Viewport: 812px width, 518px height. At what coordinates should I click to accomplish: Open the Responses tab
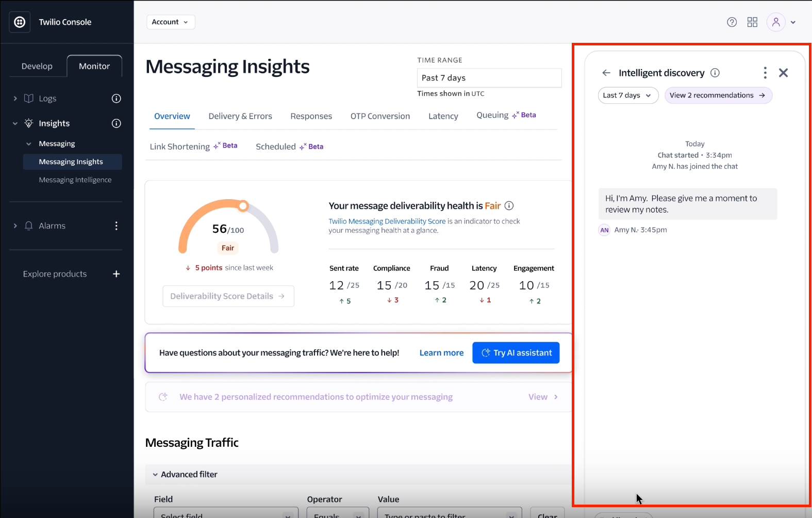pos(311,116)
